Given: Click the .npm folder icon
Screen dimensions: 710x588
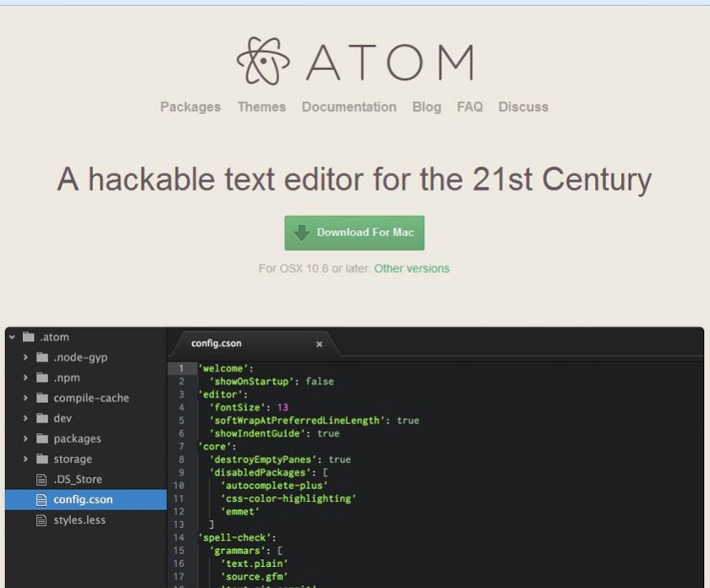Looking at the screenshot, I should click(x=42, y=377).
